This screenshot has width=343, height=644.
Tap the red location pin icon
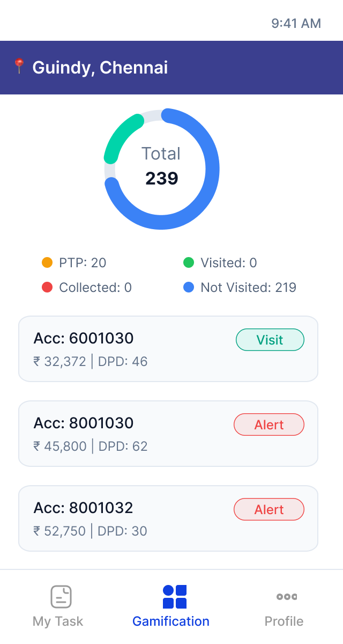[x=19, y=67]
